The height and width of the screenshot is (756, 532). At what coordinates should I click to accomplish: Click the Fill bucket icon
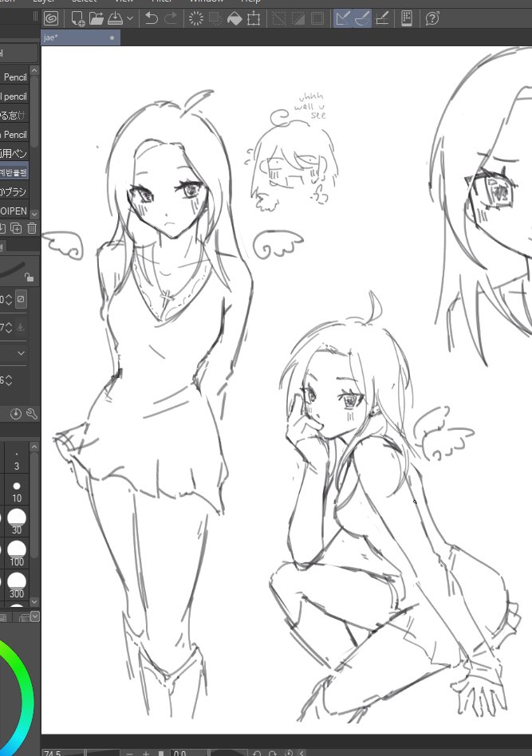(x=234, y=19)
